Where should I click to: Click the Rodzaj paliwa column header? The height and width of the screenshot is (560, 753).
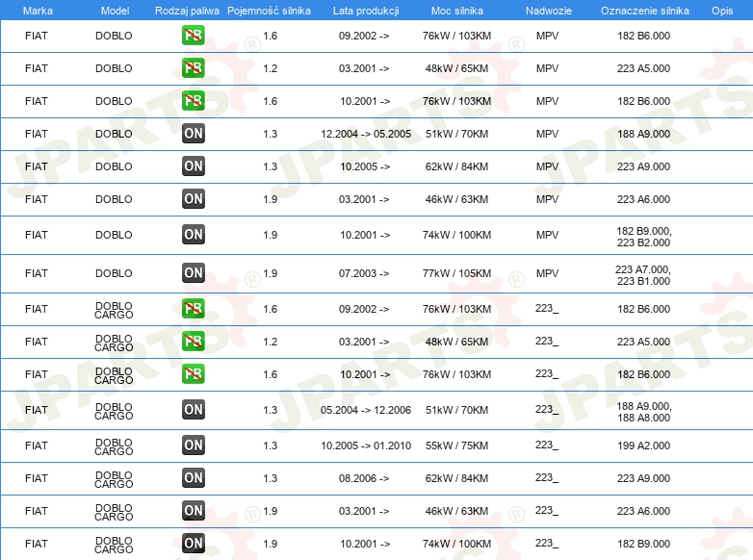[x=187, y=11]
